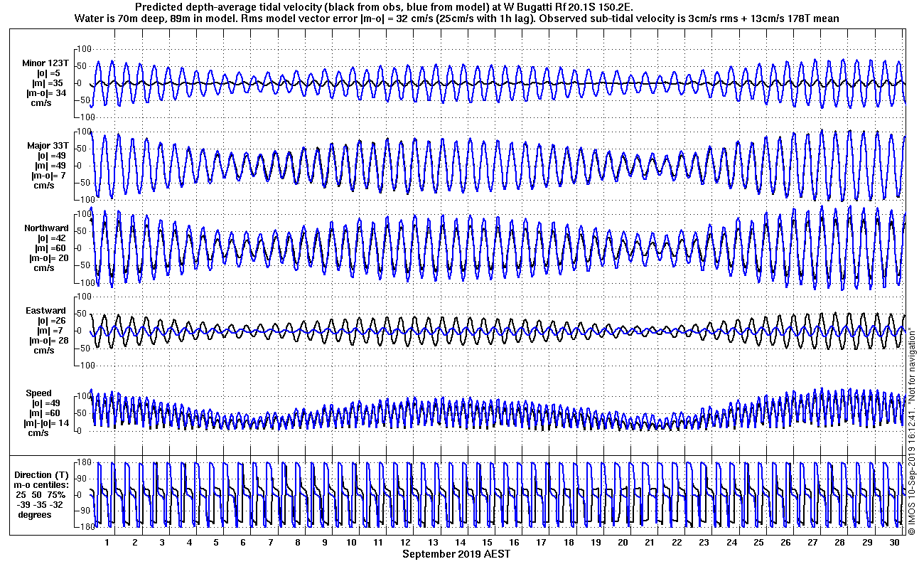924x569 pixels.
Task: Select the 'Speed' panel label
Action: pyautogui.click(x=39, y=393)
